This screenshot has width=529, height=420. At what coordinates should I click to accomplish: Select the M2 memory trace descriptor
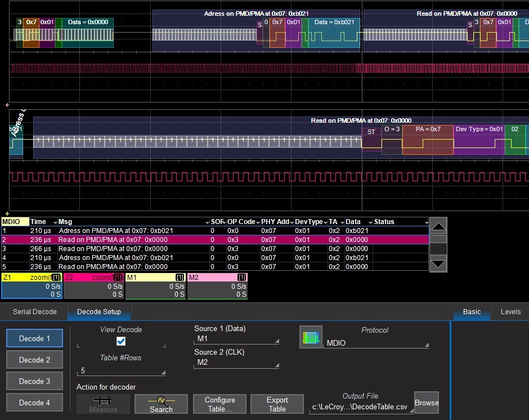click(217, 286)
